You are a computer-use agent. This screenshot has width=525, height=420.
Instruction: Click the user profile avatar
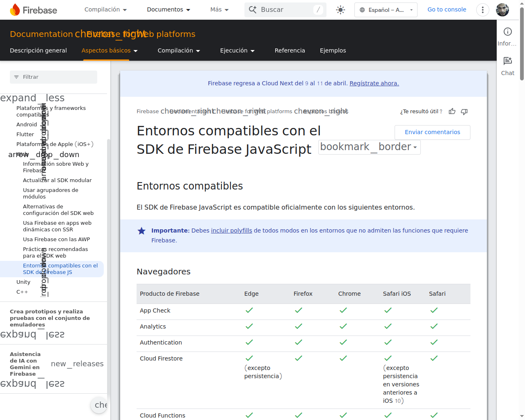[x=502, y=10]
